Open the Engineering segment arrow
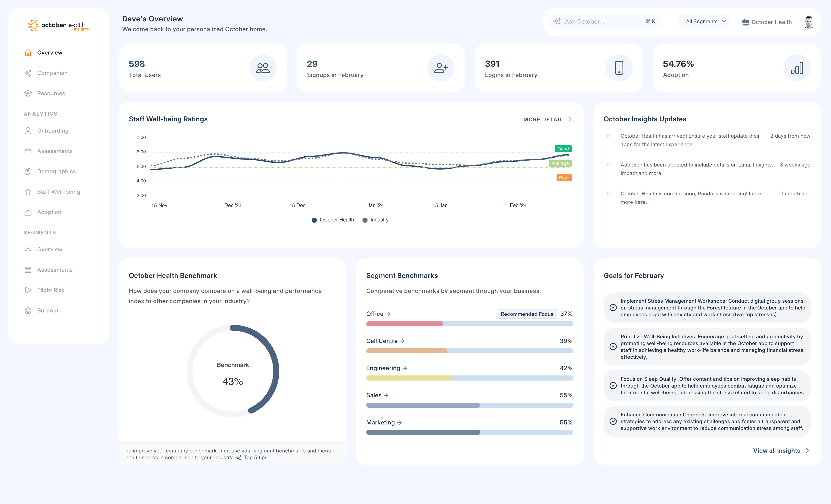The width and height of the screenshot is (831, 504). [405, 368]
